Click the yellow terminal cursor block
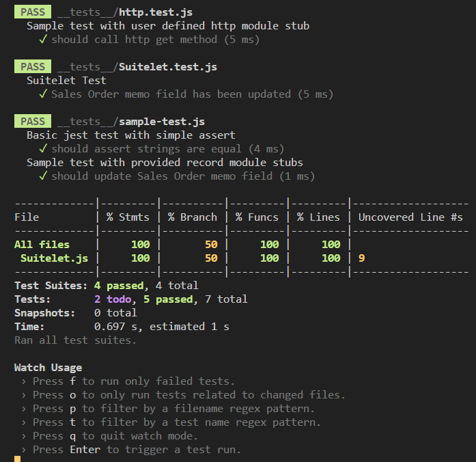 tap(18, 459)
